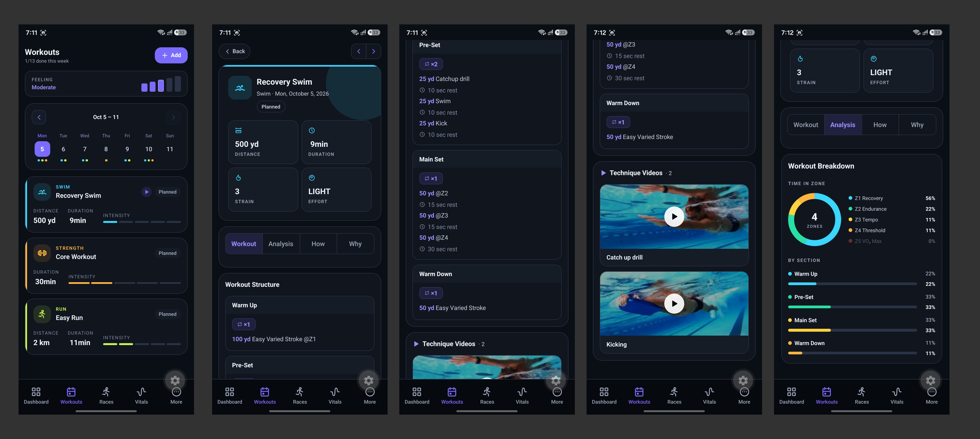980x439 pixels.
Task: Open the Why tab on the fifth screen
Action: point(917,125)
